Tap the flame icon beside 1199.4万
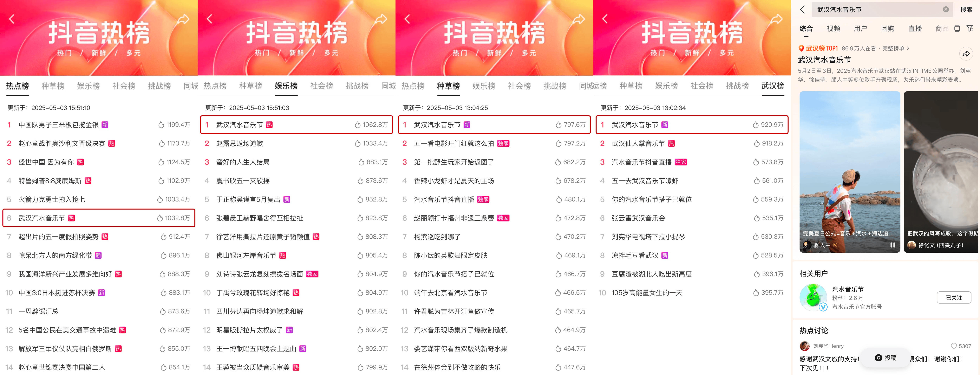Viewport: 980px width, 375px height. tap(161, 125)
